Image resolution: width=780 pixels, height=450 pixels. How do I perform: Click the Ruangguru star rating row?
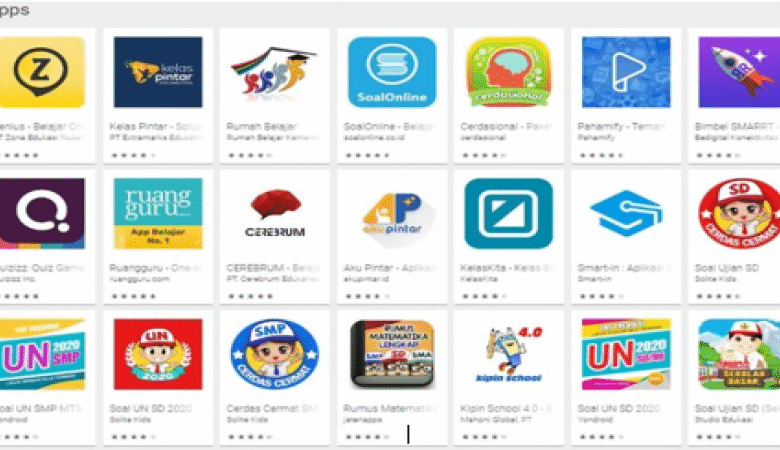point(133,296)
